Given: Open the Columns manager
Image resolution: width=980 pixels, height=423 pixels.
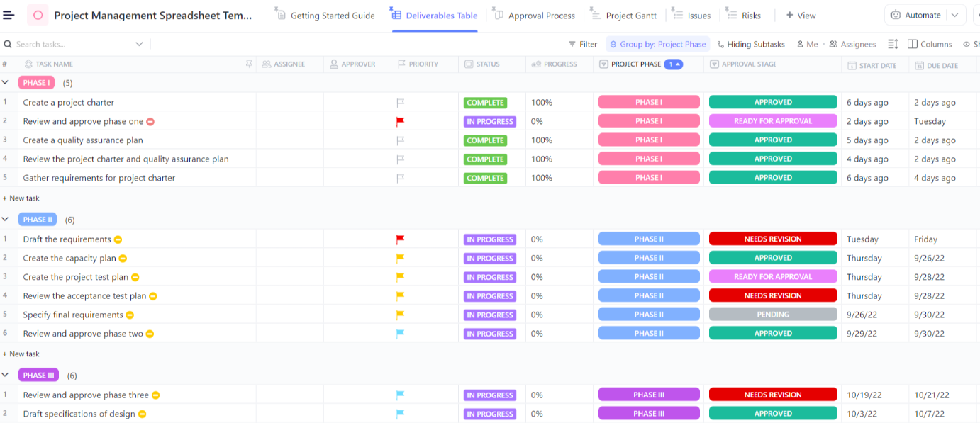Looking at the screenshot, I should point(929,44).
